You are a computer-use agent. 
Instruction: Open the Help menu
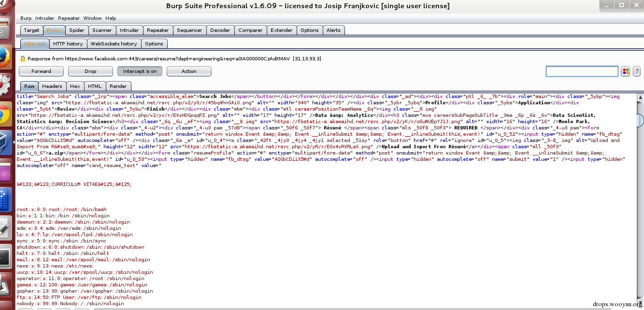click(111, 18)
